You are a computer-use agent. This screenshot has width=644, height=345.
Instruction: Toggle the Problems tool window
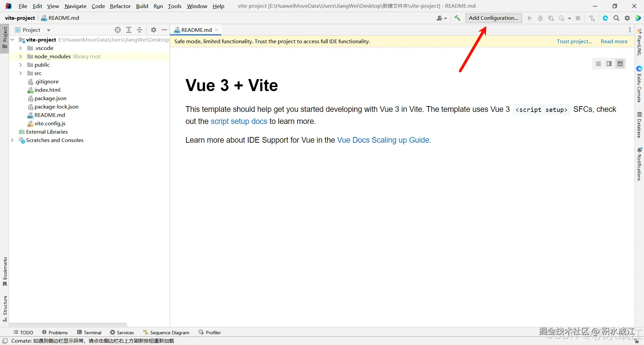point(55,332)
